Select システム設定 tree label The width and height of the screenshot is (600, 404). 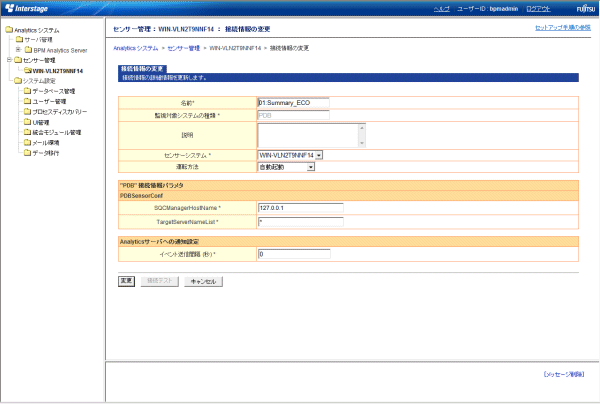[39, 81]
